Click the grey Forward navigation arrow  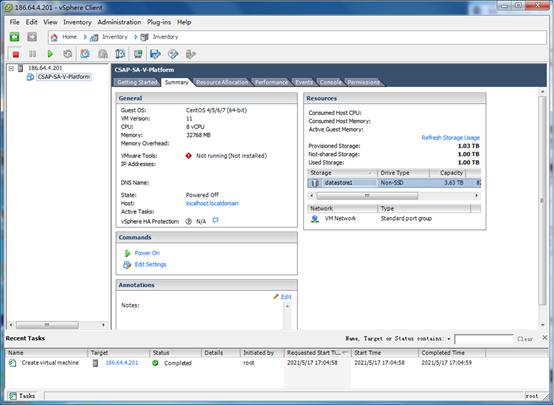pos(32,37)
